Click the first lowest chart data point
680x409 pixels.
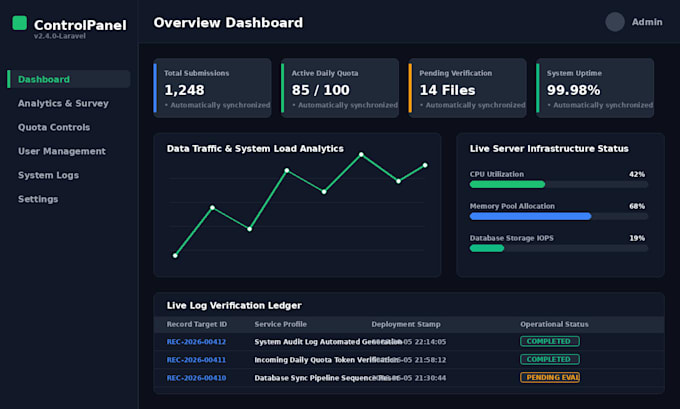175,255
